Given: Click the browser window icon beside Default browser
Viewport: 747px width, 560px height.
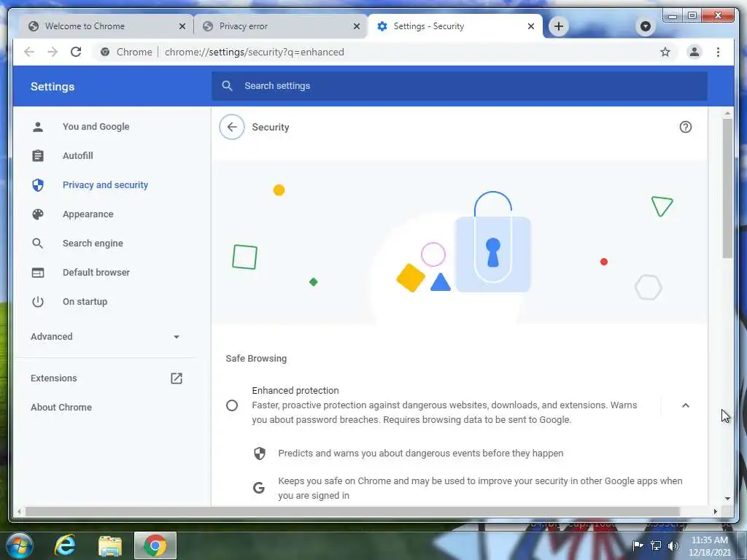Looking at the screenshot, I should tap(38, 273).
